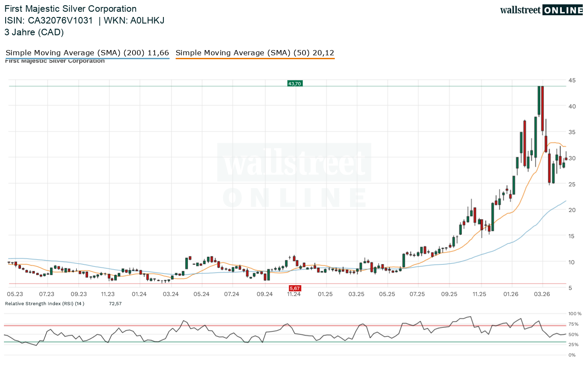Click the wallstreet ONLINE logo
Viewport: 588px width, 367px height.
(541, 10)
